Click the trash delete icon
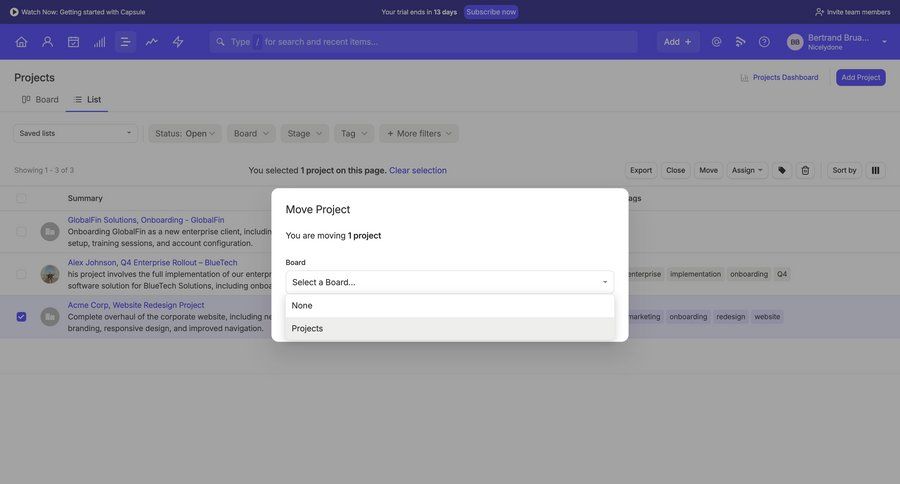This screenshot has height=484, width=900. point(805,170)
